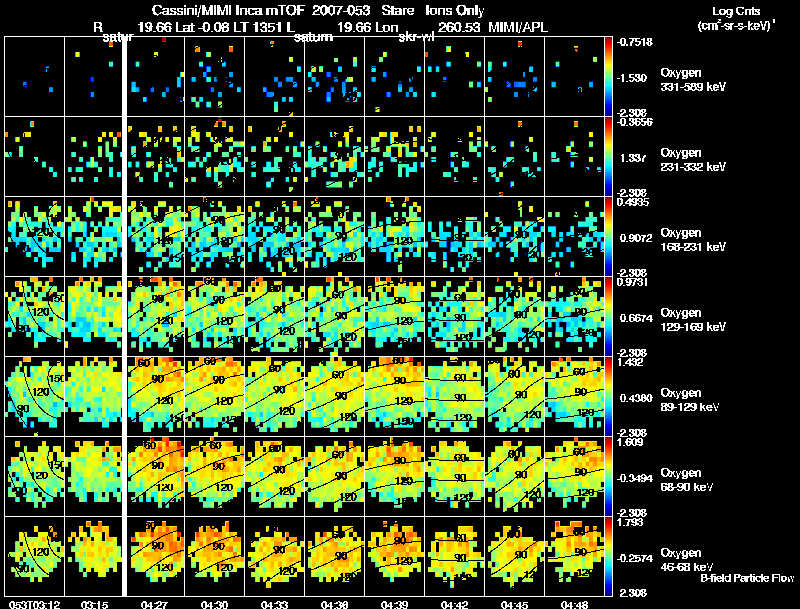Click the 'B-field Particle Flow' caption
This screenshot has width=800, height=609.
click(x=747, y=578)
